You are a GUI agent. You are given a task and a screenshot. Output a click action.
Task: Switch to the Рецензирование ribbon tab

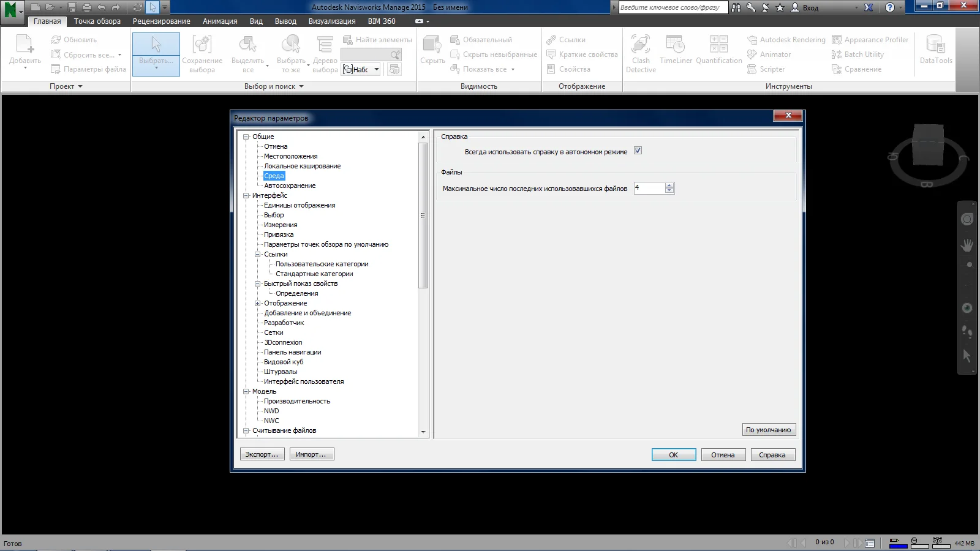[x=161, y=21]
